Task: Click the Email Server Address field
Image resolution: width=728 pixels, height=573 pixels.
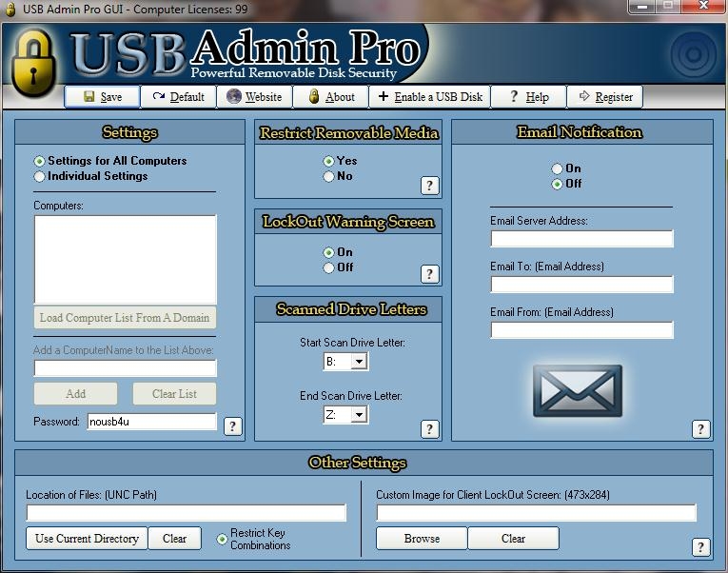Action: tap(581, 239)
